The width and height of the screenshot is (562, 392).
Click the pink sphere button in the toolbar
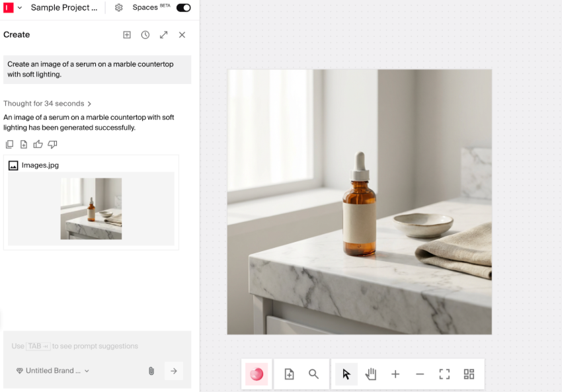click(257, 374)
